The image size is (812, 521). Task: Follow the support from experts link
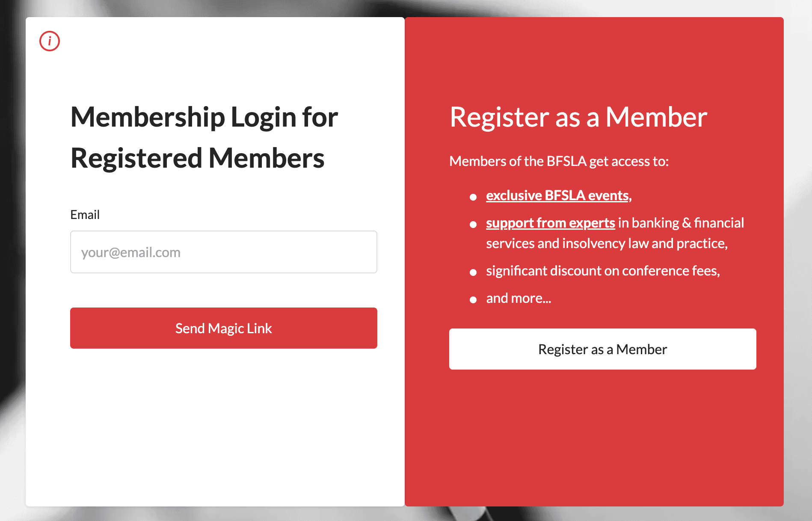550,223
